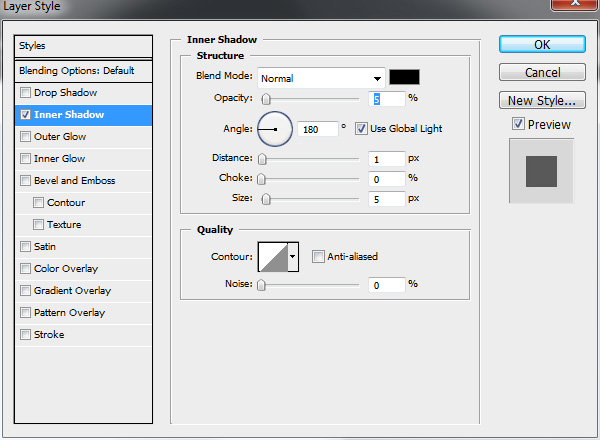Click the Opacity slider handle
Image resolution: width=600 pixels, height=440 pixels.
click(266, 99)
